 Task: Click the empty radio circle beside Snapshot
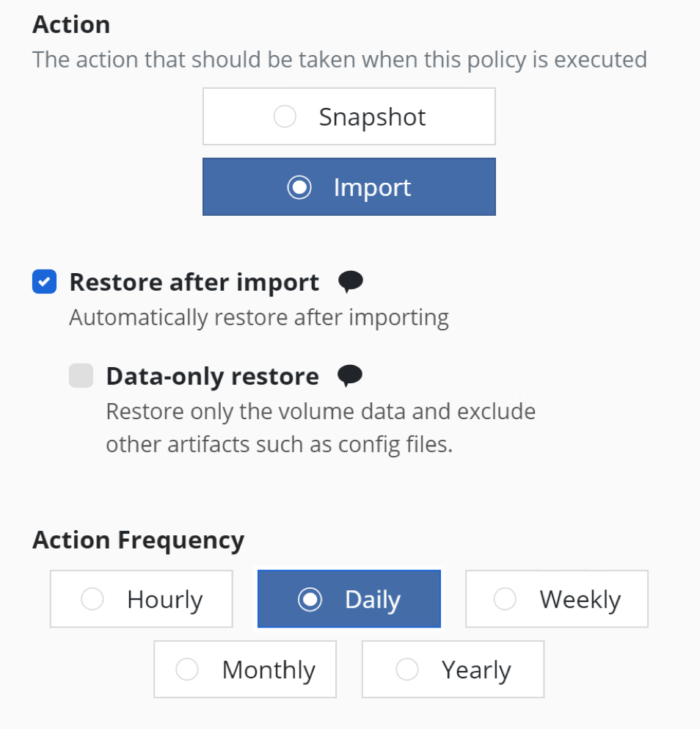pyautogui.click(x=285, y=116)
